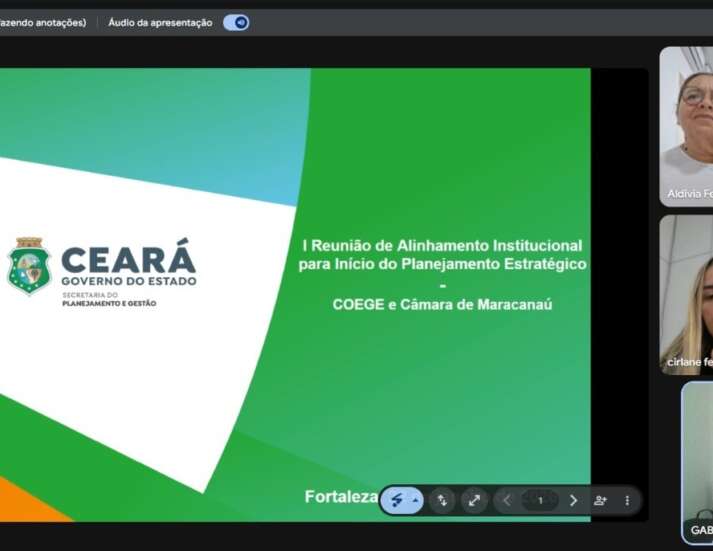713x551 pixels.
Task: Click the add co-presenter person icon
Action: pyautogui.click(x=601, y=501)
